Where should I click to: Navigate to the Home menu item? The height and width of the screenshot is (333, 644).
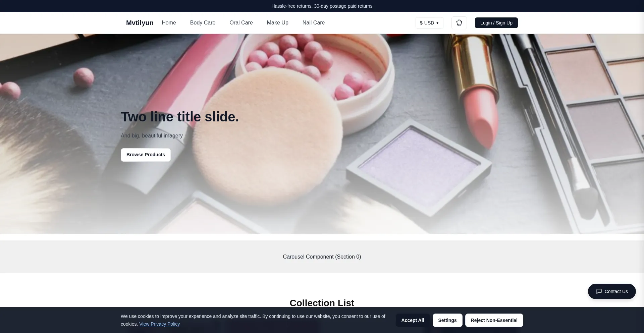pos(169,22)
